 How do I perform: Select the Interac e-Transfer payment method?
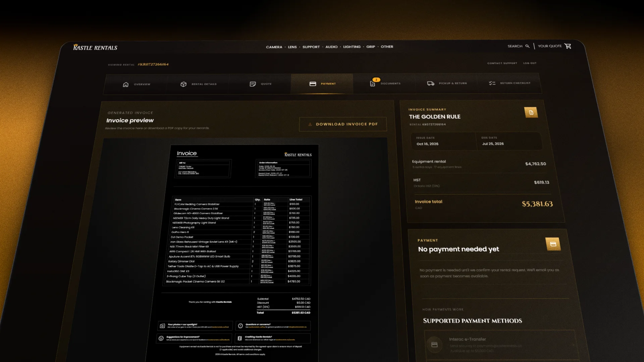(501, 345)
